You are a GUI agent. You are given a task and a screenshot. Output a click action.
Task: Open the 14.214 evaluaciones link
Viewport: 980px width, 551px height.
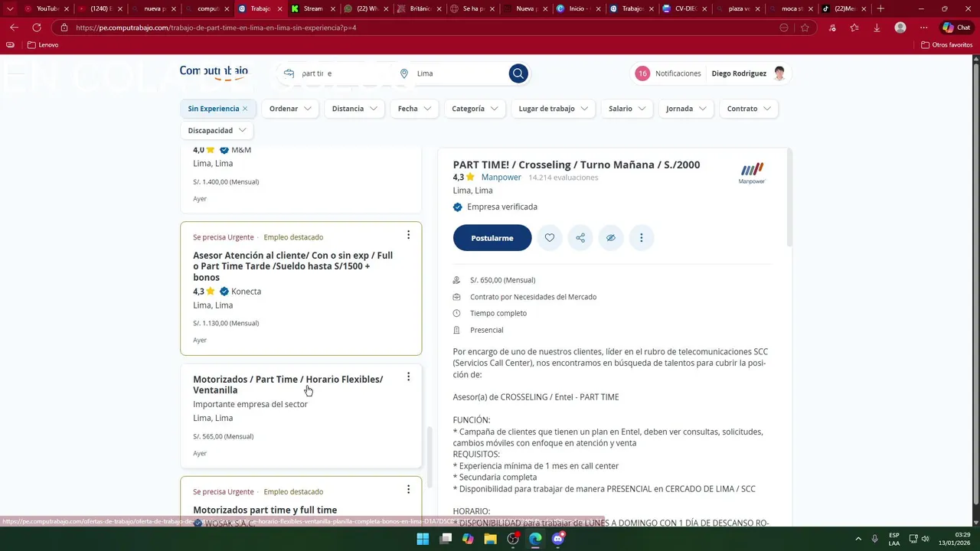563,178
